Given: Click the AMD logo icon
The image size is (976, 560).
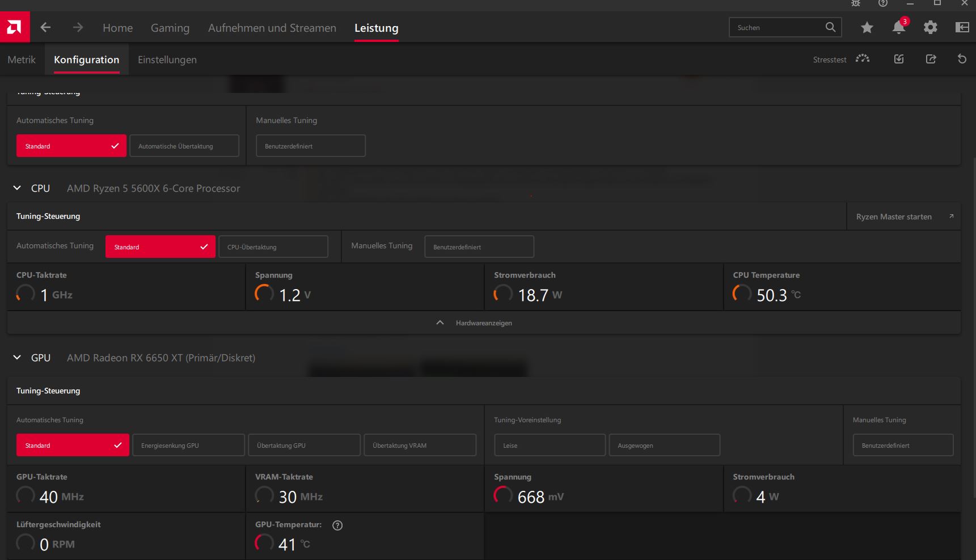Looking at the screenshot, I should click(15, 27).
